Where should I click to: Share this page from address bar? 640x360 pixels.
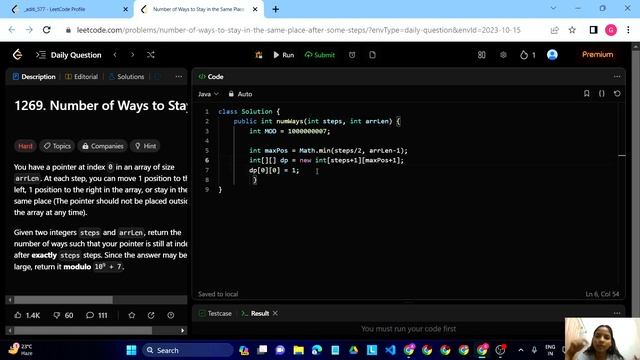(x=554, y=30)
